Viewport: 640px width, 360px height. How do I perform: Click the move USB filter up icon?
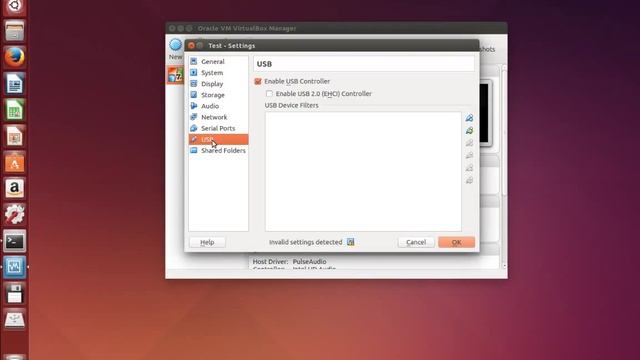point(469,168)
